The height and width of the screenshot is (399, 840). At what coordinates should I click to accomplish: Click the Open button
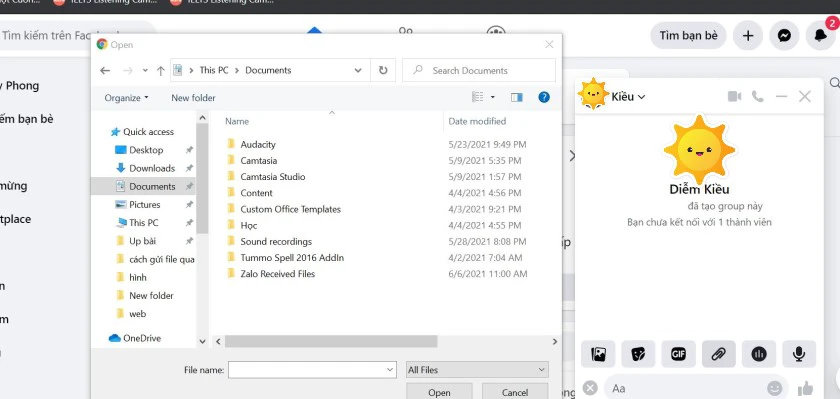click(439, 392)
